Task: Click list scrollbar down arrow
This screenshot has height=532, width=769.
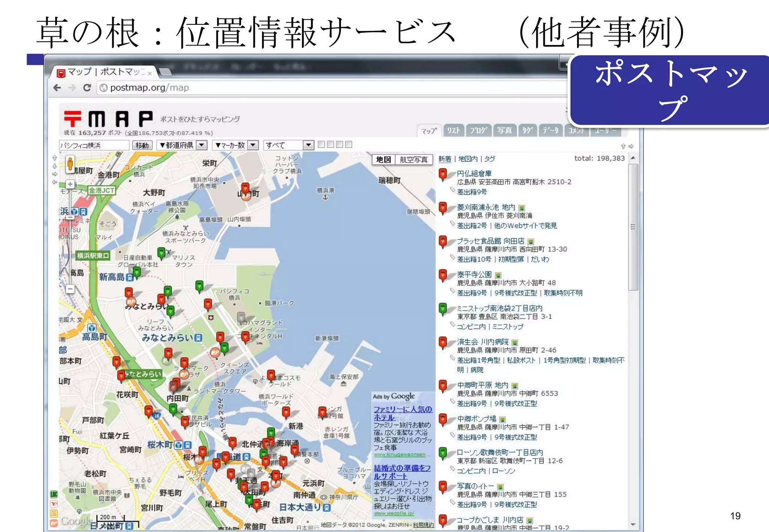Action: point(633,524)
